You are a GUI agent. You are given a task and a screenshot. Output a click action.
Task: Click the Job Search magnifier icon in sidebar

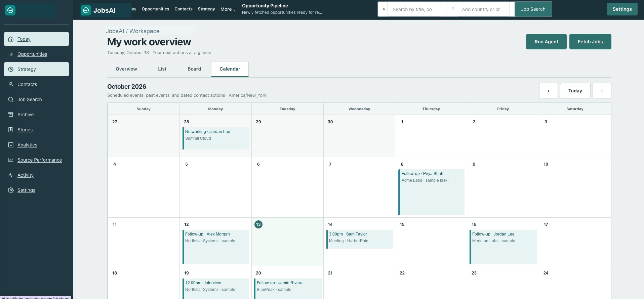11,99
